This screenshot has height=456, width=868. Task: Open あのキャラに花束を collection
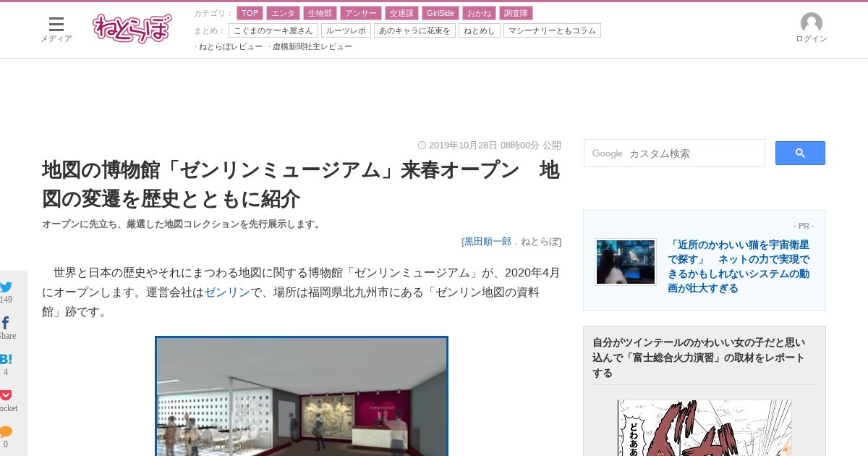(x=414, y=30)
